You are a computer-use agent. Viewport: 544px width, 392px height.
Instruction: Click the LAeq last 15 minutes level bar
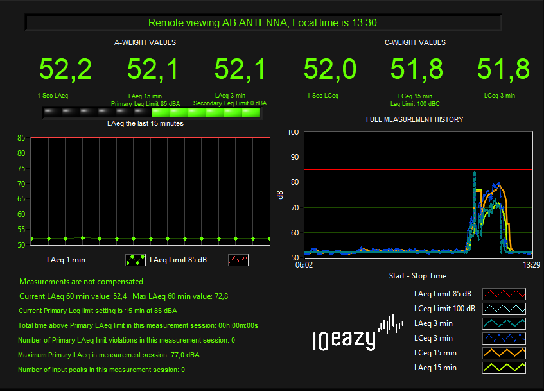point(152,113)
